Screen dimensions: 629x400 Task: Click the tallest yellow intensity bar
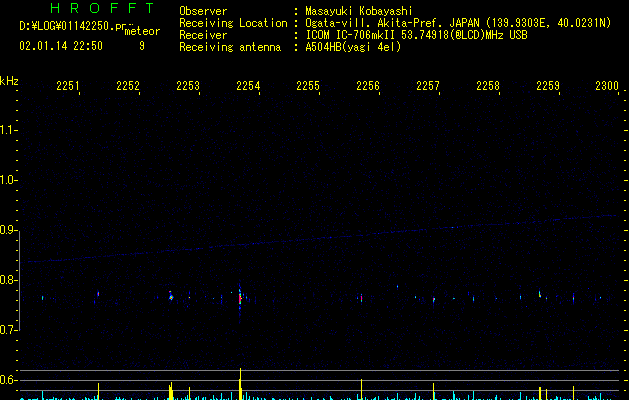coord(240,384)
